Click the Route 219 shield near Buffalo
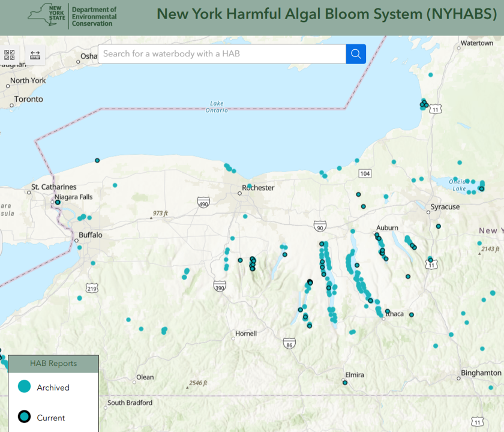 tap(91, 289)
